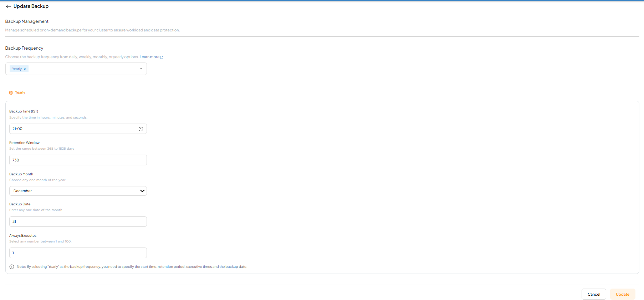Click the Always Executes label
The image size is (644, 300).
click(23, 236)
